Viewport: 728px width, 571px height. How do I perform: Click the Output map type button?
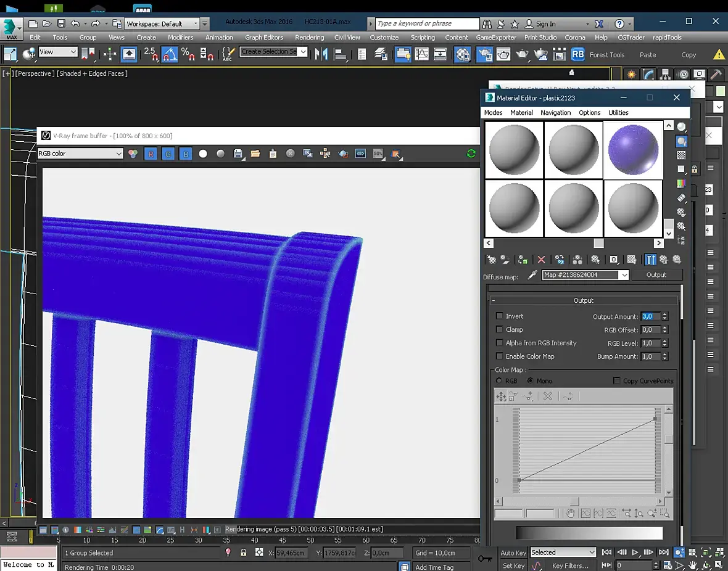click(x=656, y=275)
